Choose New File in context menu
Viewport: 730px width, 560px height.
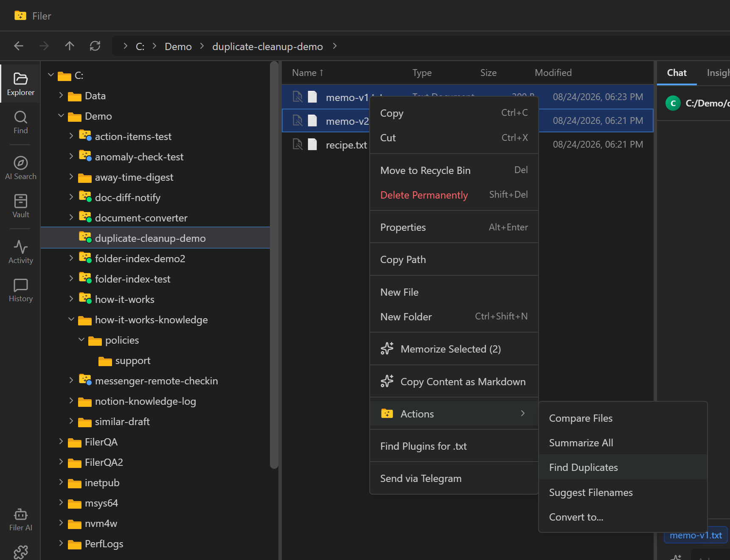pyautogui.click(x=454, y=292)
